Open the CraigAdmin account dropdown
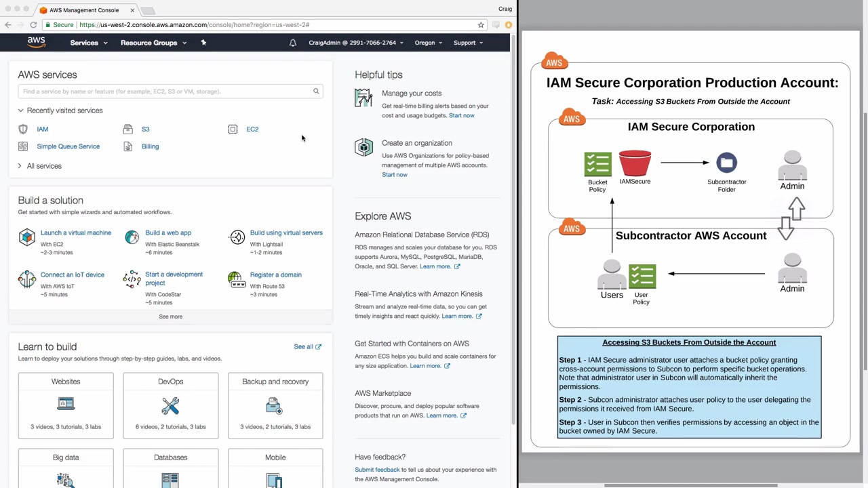 coord(356,43)
